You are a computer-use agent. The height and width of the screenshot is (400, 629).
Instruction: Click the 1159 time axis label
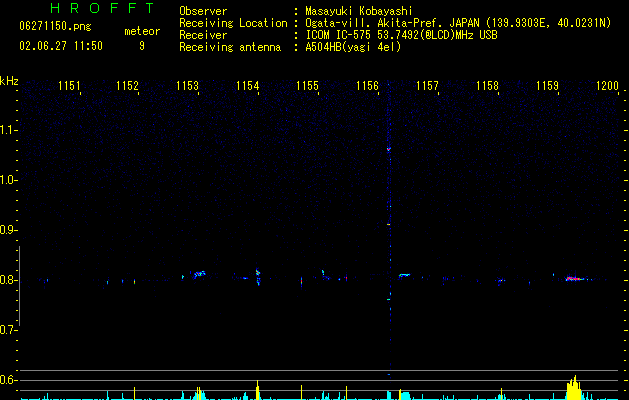(x=547, y=86)
